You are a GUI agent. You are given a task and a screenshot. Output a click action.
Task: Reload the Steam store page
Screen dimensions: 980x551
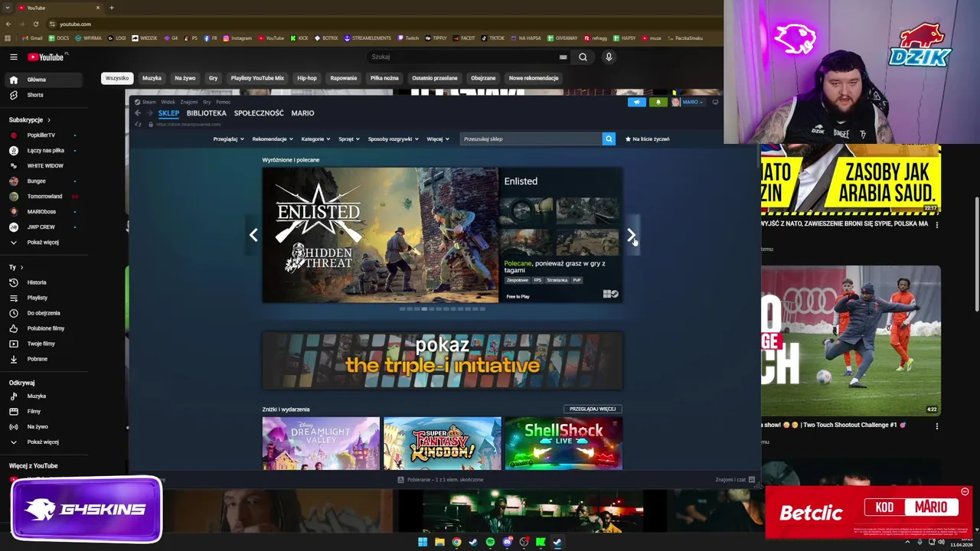pos(138,124)
